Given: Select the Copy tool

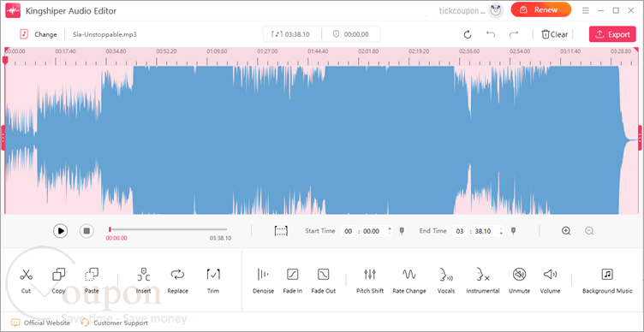Looking at the screenshot, I should pos(59,281).
